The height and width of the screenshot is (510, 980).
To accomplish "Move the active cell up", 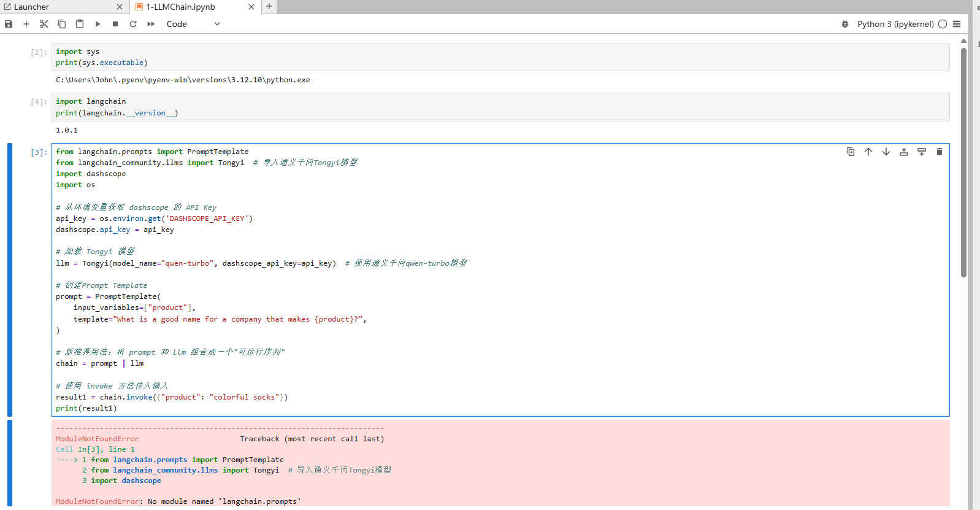I will pos(868,152).
